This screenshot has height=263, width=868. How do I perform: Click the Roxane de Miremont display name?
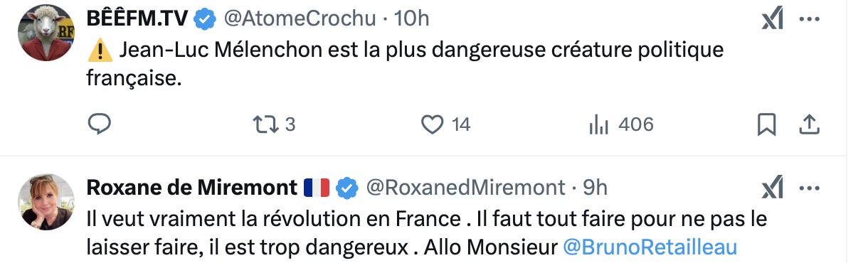click(191, 188)
